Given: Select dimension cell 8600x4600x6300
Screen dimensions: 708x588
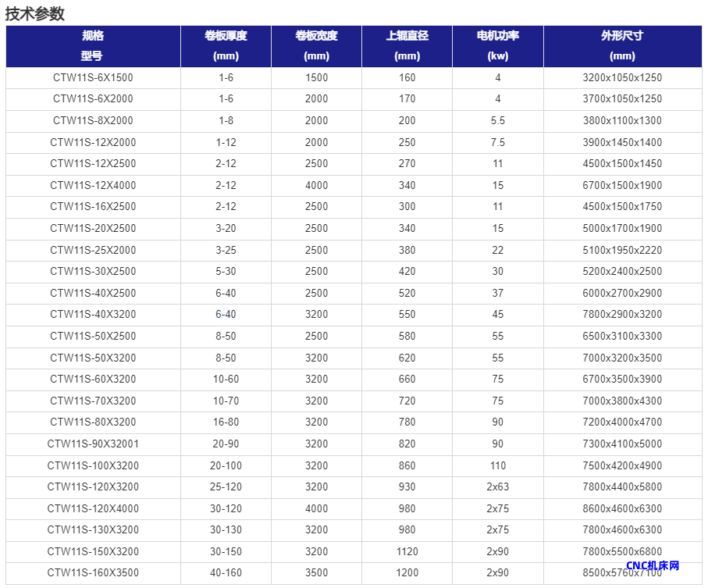Looking at the screenshot, I should click(622, 508).
